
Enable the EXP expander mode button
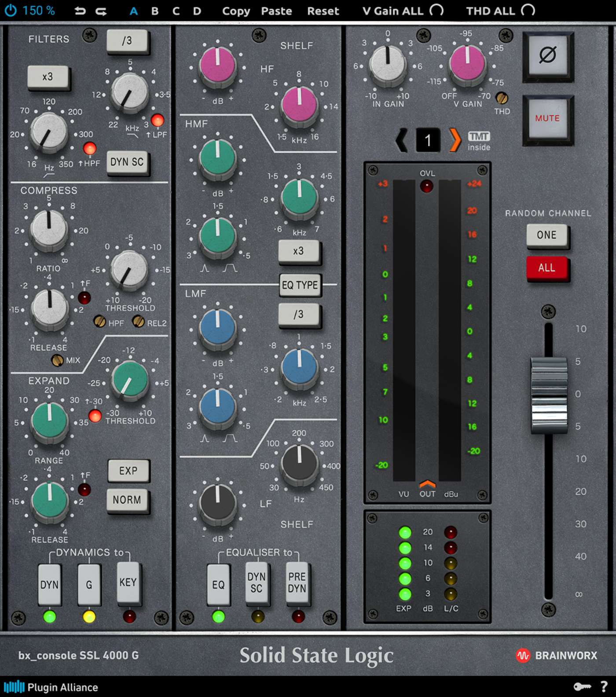[x=128, y=471]
